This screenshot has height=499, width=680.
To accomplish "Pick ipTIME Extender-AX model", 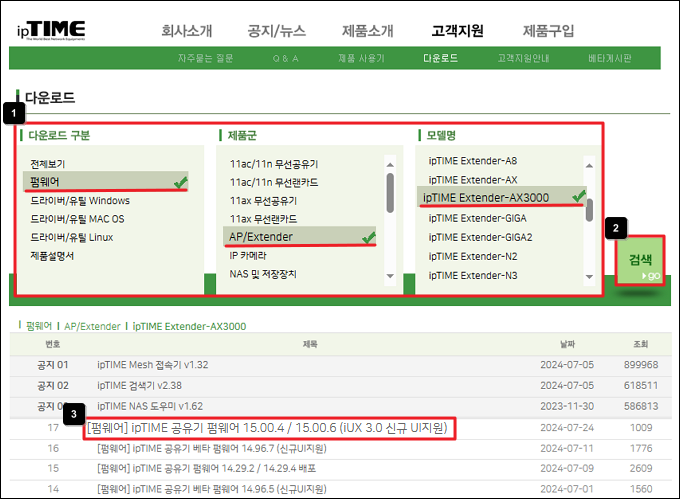I will pos(473,179).
